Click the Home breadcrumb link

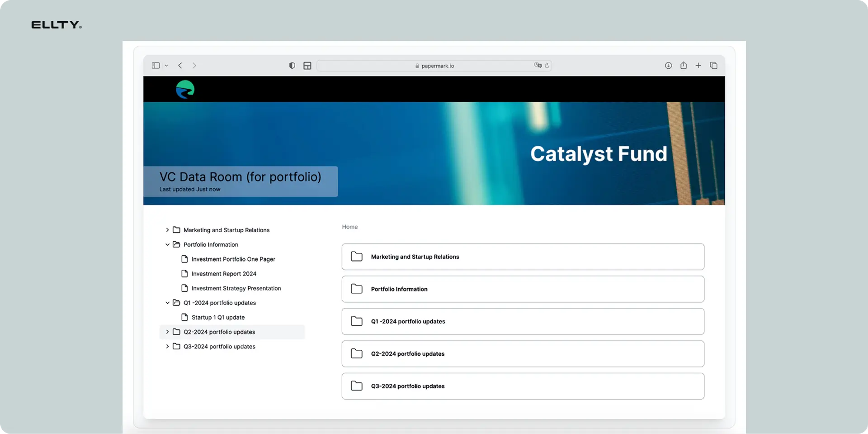pos(350,227)
